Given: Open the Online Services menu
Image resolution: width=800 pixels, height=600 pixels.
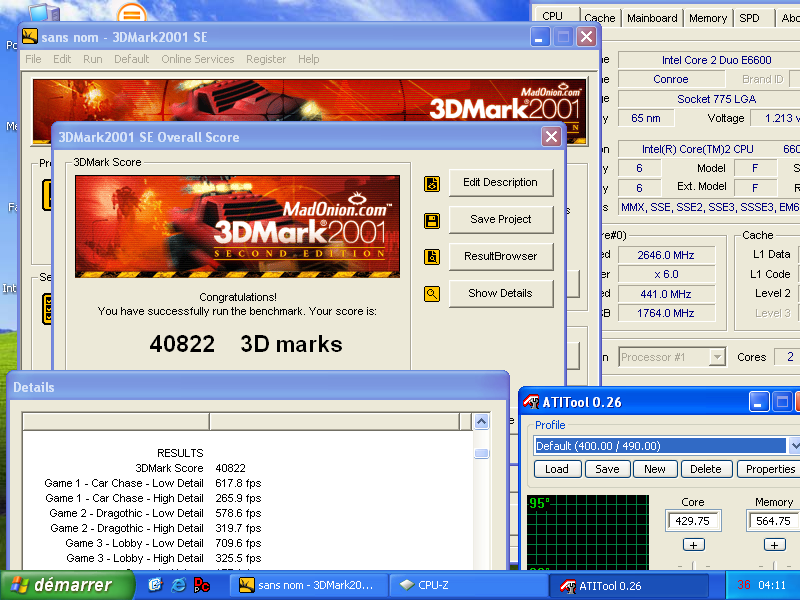Looking at the screenshot, I should click(197, 59).
